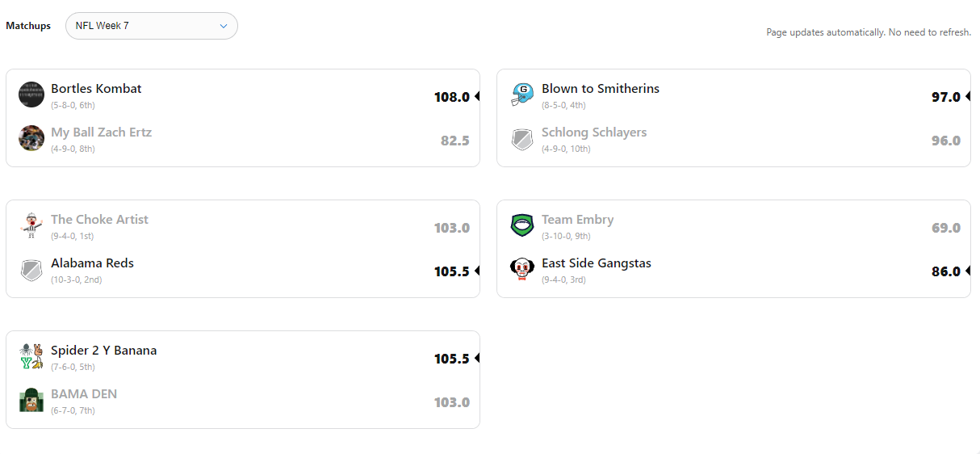Open the NFL Week 7 matchups dropdown
The height and width of the screenshot is (454, 980).
point(152,26)
